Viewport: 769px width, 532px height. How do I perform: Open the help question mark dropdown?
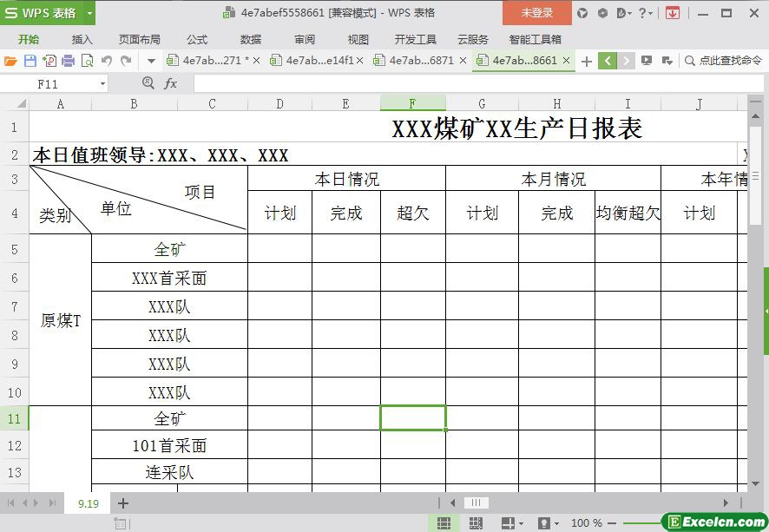click(646, 13)
